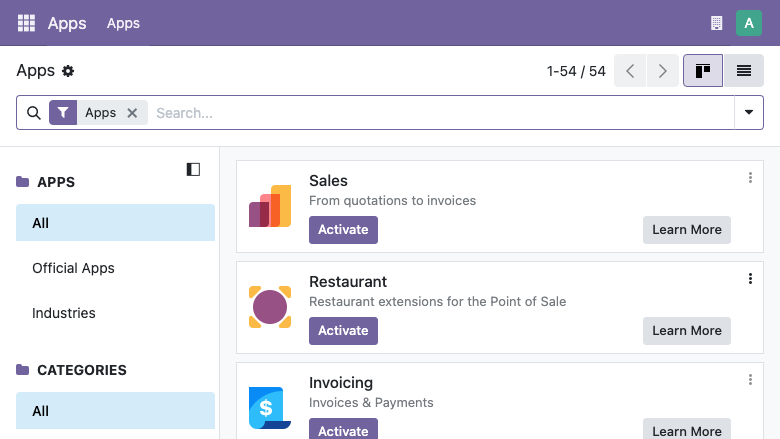Collapse the side filter panel

click(x=194, y=170)
